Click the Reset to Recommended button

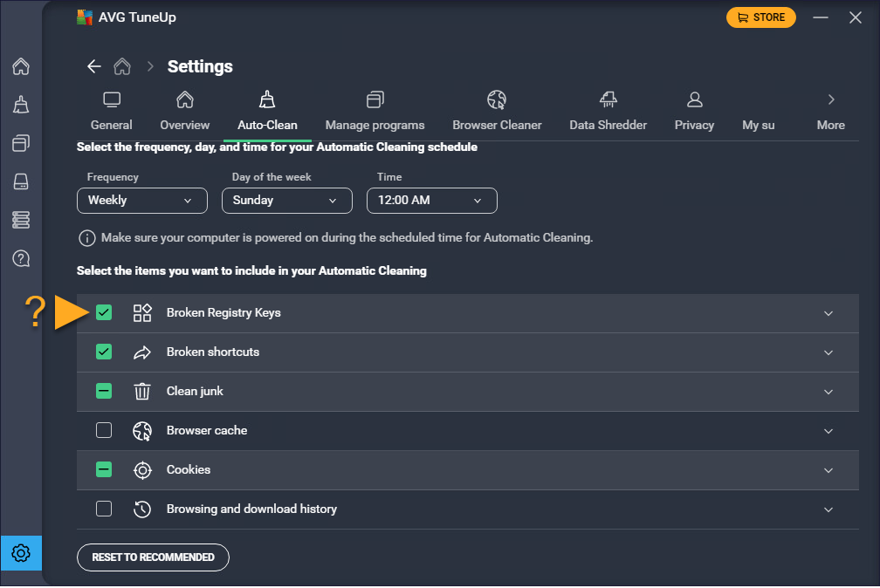click(153, 557)
